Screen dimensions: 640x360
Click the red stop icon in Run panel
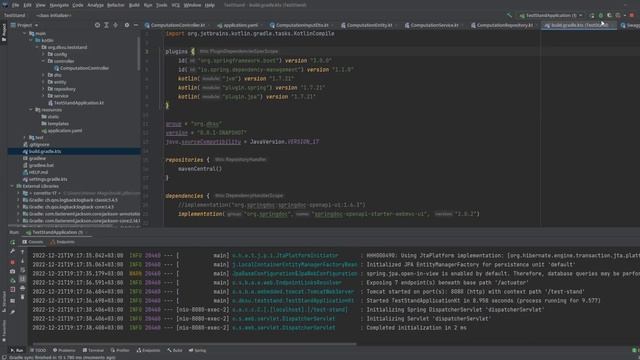(x=13, y=262)
